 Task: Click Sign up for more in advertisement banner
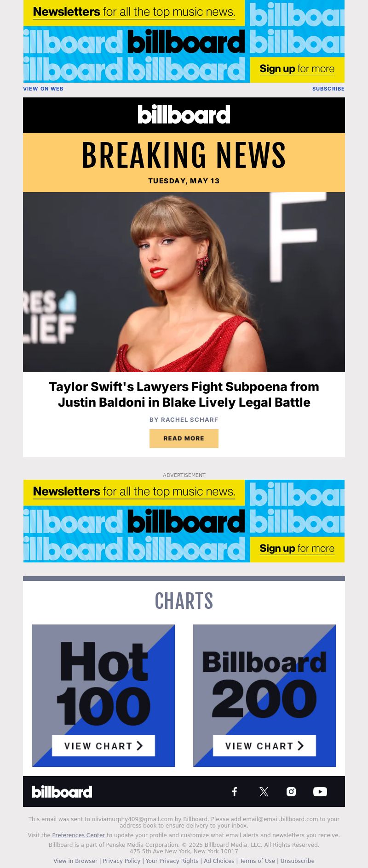(x=297, y=549)
